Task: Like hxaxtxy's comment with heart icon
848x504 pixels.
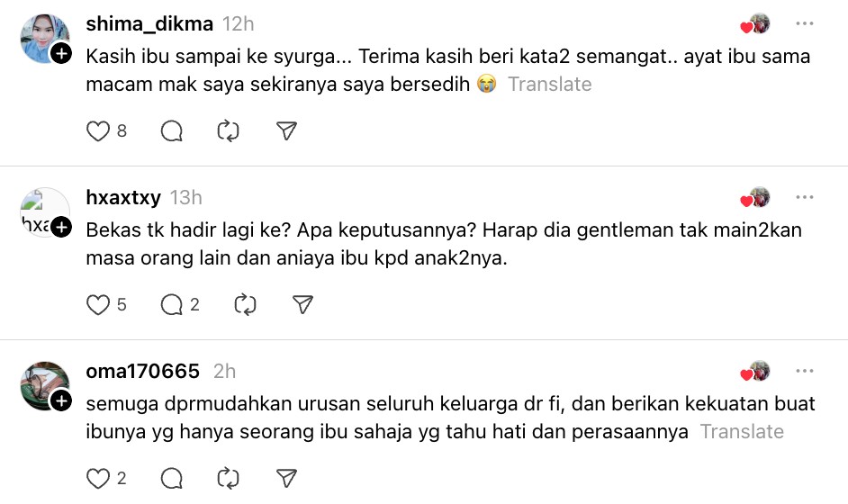Action: (97, 305)
